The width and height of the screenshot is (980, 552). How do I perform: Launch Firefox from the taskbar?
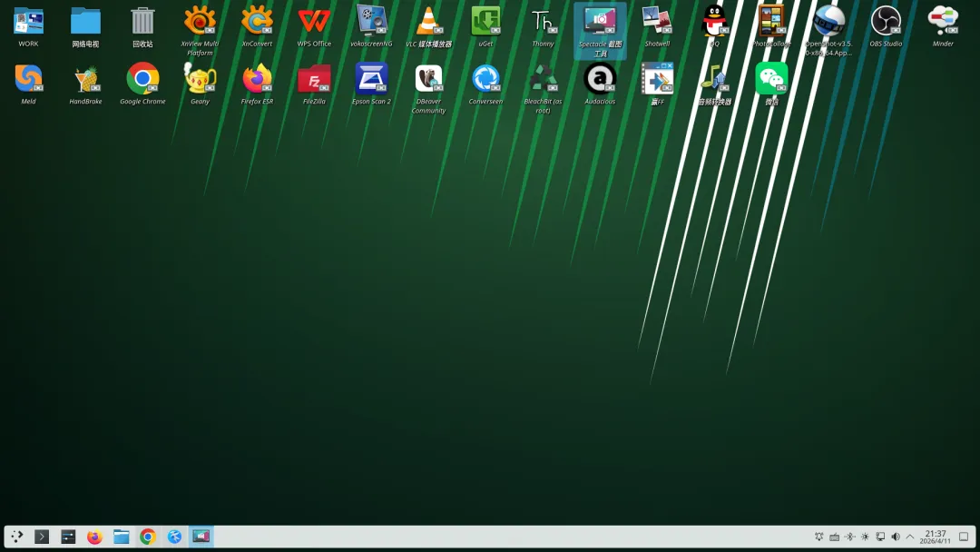[x=94, y=537]
